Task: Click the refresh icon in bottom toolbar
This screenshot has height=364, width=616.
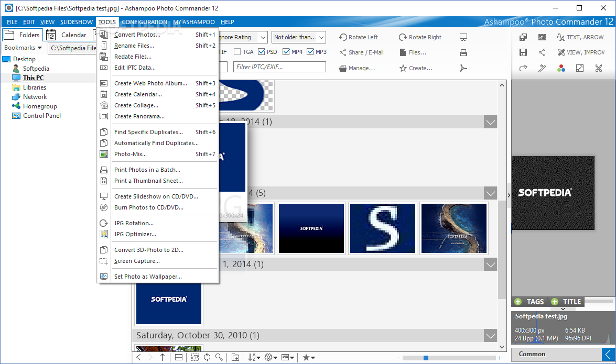Action: (207, 357)
